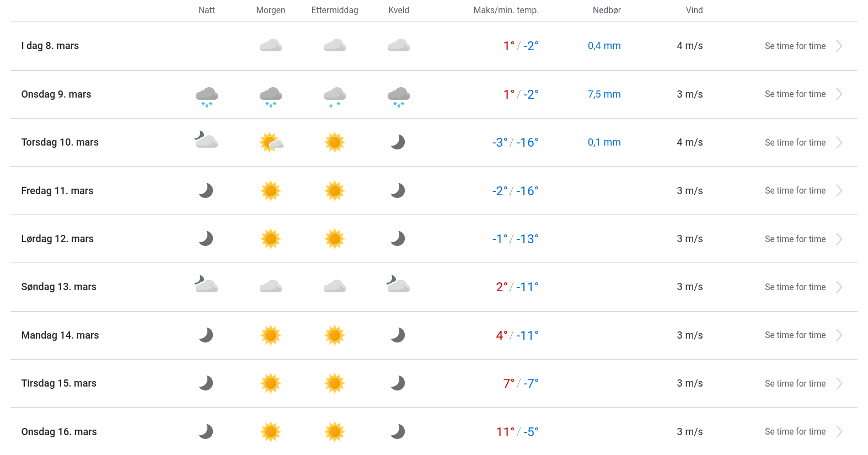Click moon icon for Lørdag 12. mars evening
This screenshot has height=455, width=868.
(398, 239)
